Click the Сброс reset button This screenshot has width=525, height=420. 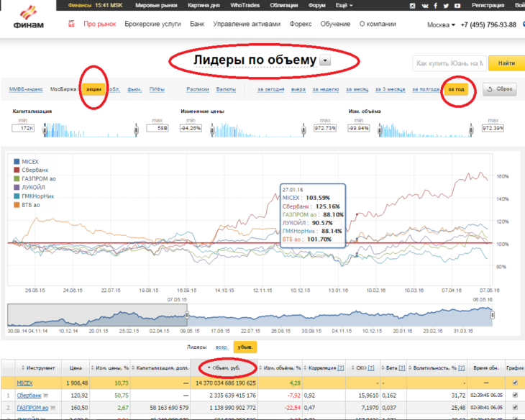[x=500, y=89]
